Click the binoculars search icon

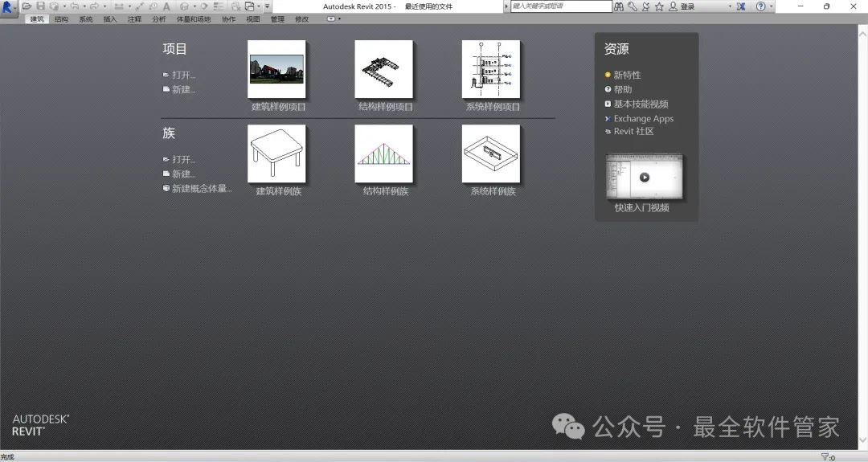tap(619, 6)
